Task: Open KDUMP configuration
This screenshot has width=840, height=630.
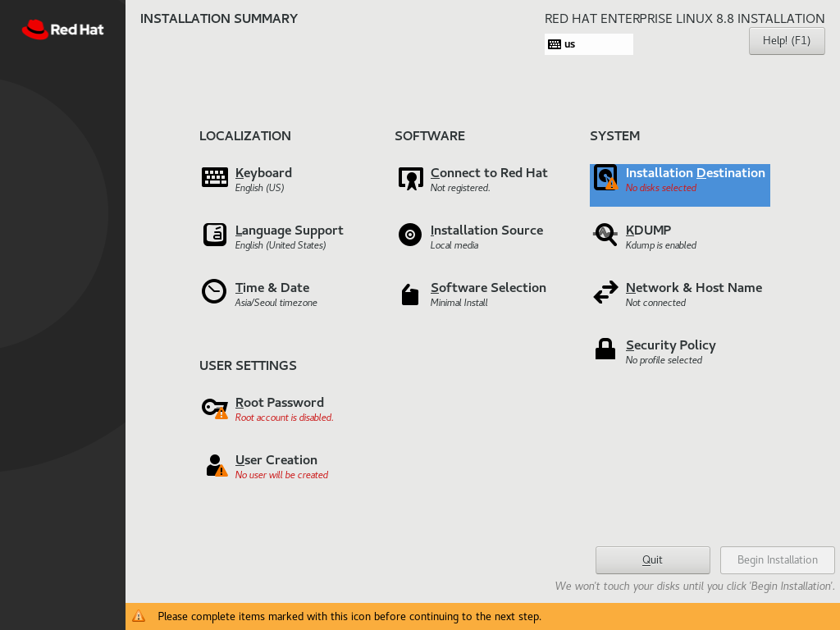Action: pyautogui.click(x=648, y=231)
